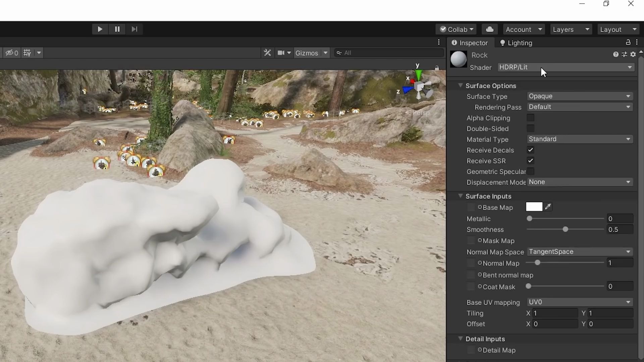
Task: Click the scene tools wrench icon
Action: [x=267, y=53]
